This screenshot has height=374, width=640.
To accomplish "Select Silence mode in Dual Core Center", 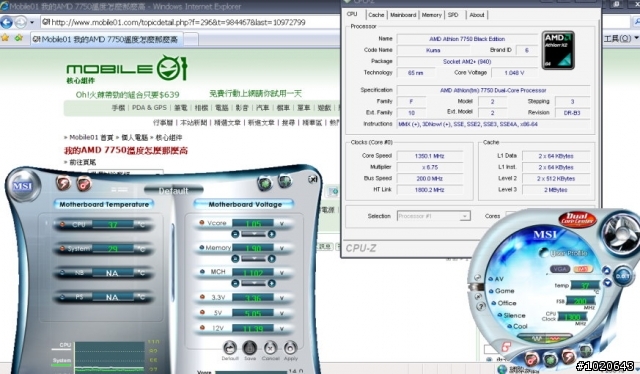I will coord(511,315).
